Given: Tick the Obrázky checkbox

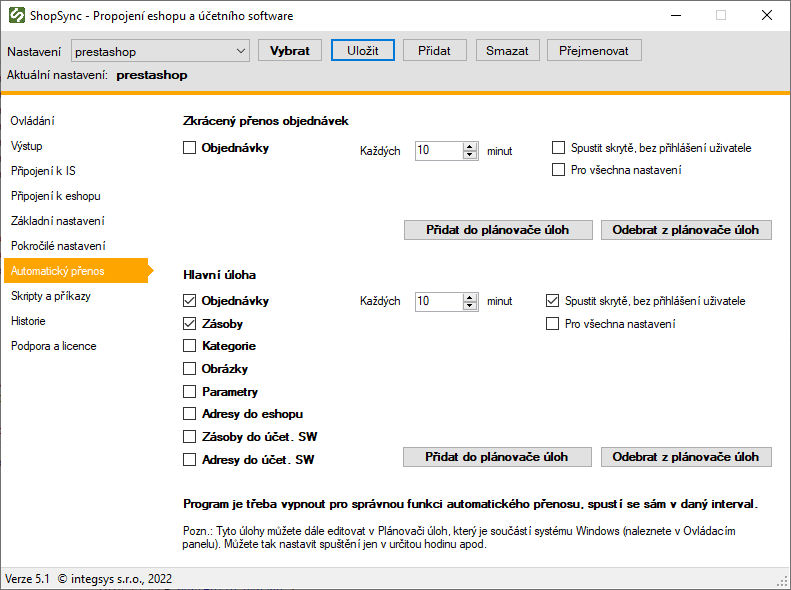Looking at the screenshot, I should [x=190, y=369].
